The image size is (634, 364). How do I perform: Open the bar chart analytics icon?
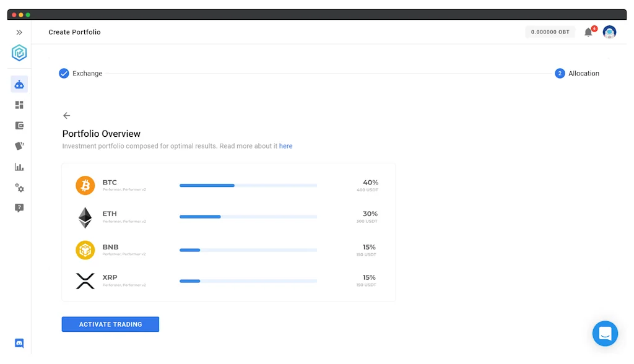tap(19, 167)
